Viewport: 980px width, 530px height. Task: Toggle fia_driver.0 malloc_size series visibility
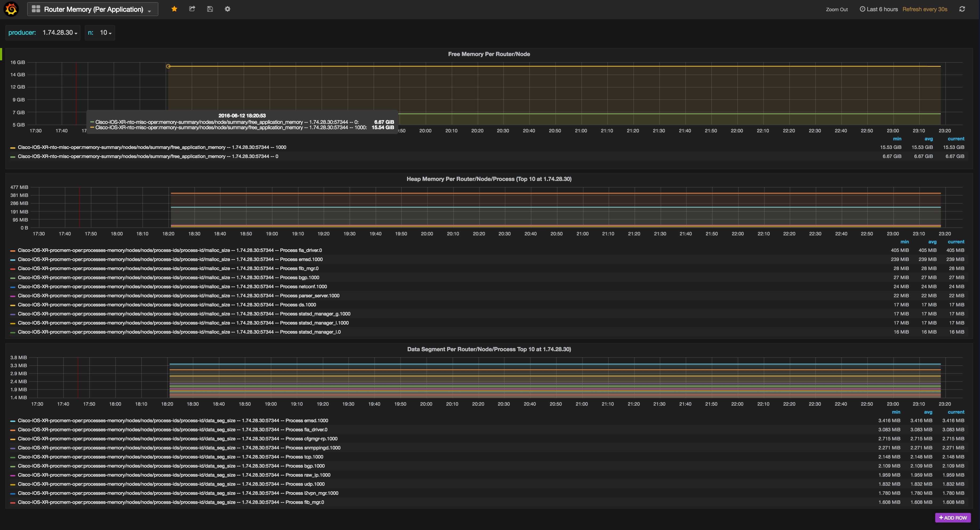pyautogui.click(x=169, y=250)
